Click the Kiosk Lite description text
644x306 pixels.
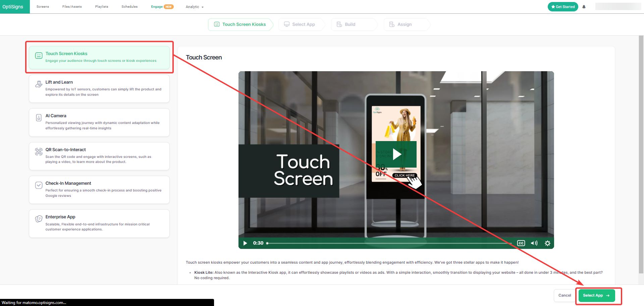[x=398, y=275]
